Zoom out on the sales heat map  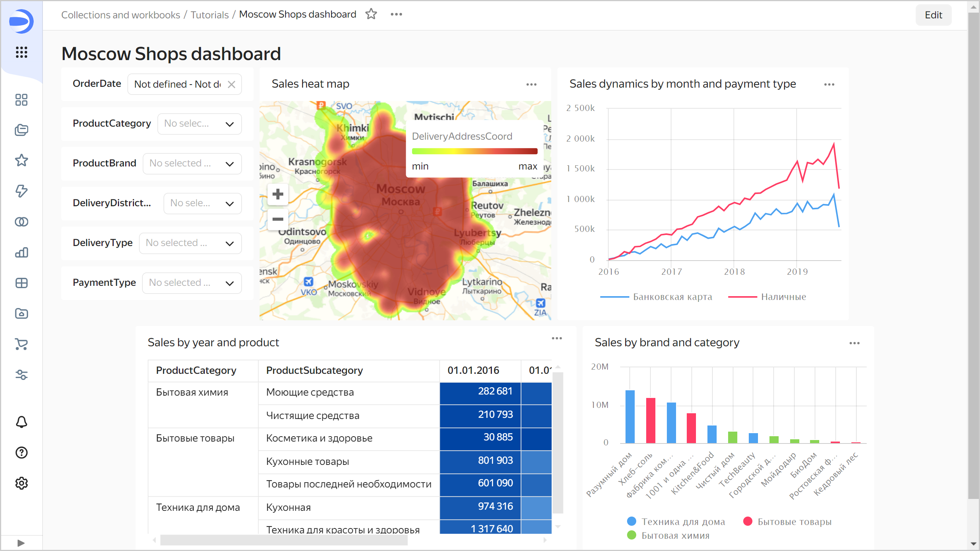pyautogui.click(x=278, y=219)
